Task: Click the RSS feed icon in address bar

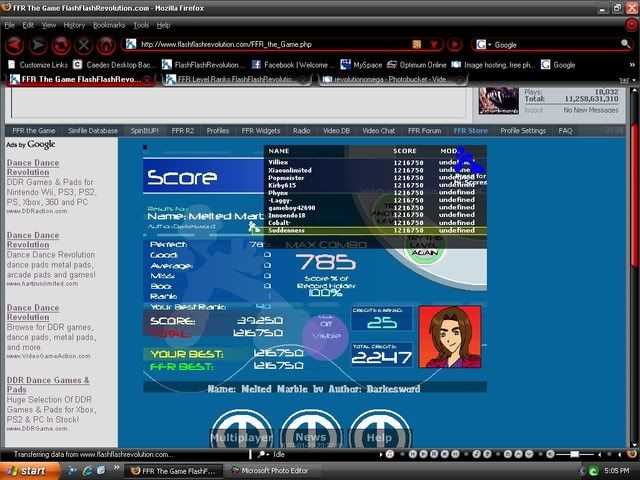Action: coord(417,45)
